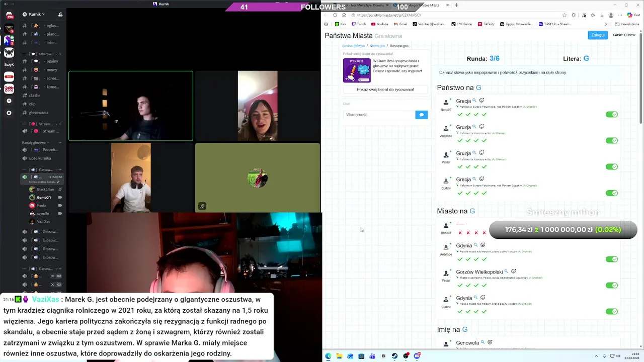Viewport: 644px width, 362px height.
Task: Click the reaction icon next to Gorzów Wielkopolski
Action: pyautogui.click(x=513, y=271)
